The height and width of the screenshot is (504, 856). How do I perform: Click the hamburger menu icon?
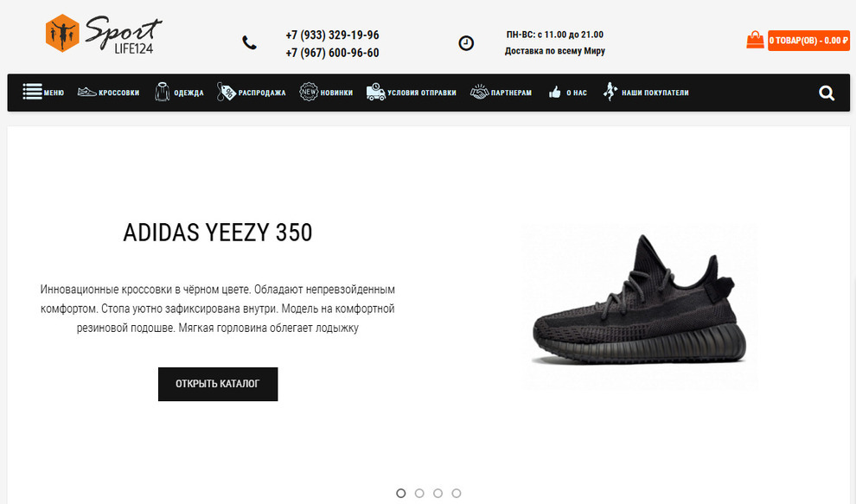pos(32,91)
